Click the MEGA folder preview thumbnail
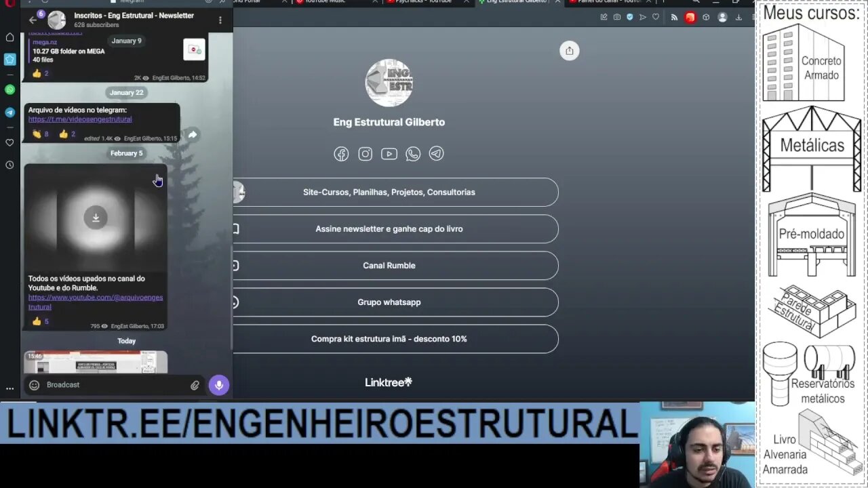Image resolution: width=868 pixels, height=488 pixels. (x=194, y=49)
